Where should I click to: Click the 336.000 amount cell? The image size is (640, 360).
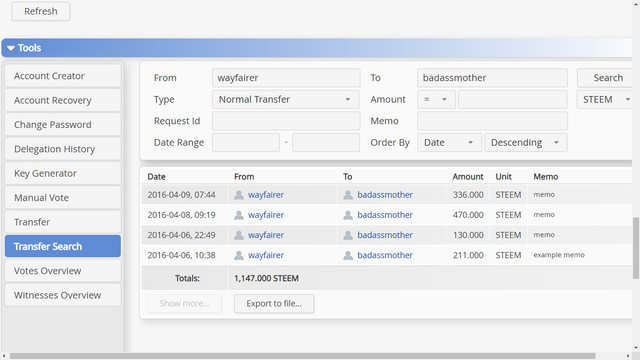(468, 195)
